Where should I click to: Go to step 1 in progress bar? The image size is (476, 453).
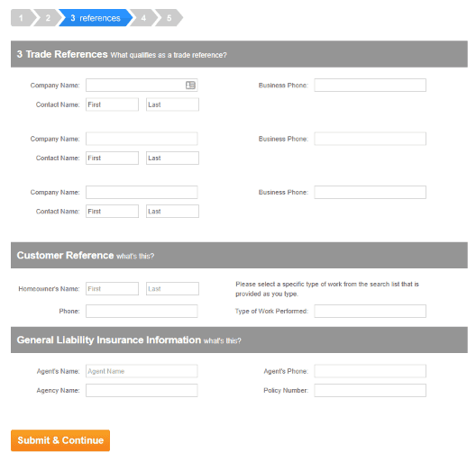(x=22, y=18)
